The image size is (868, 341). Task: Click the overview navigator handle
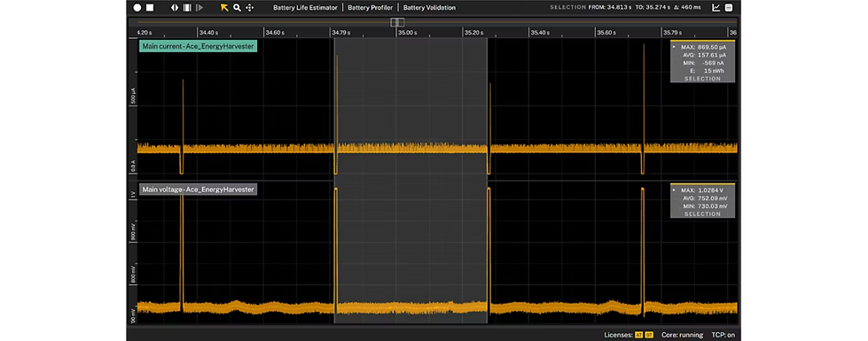point(397,22)
